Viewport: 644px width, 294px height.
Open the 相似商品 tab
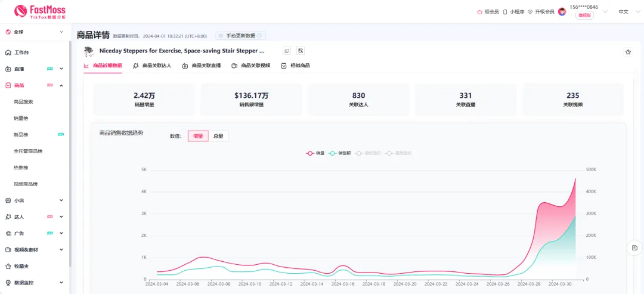pyautogui.click(x=296, y=66)
